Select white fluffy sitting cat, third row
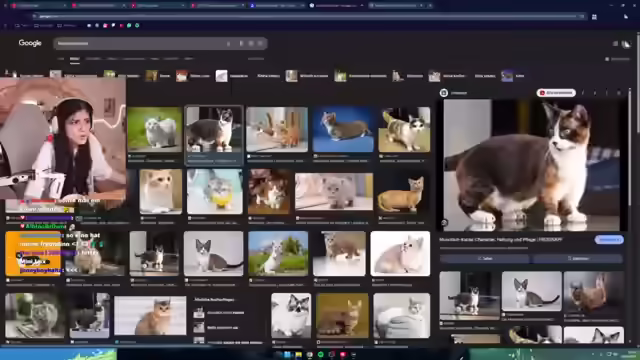Viewport: 640px width, 360px height. coord(400,253)
